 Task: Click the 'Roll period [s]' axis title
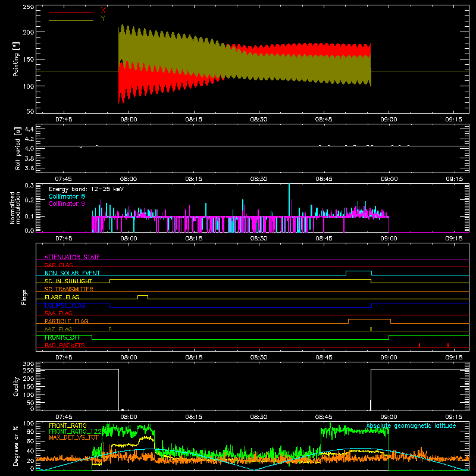click(x=18, y=148)
